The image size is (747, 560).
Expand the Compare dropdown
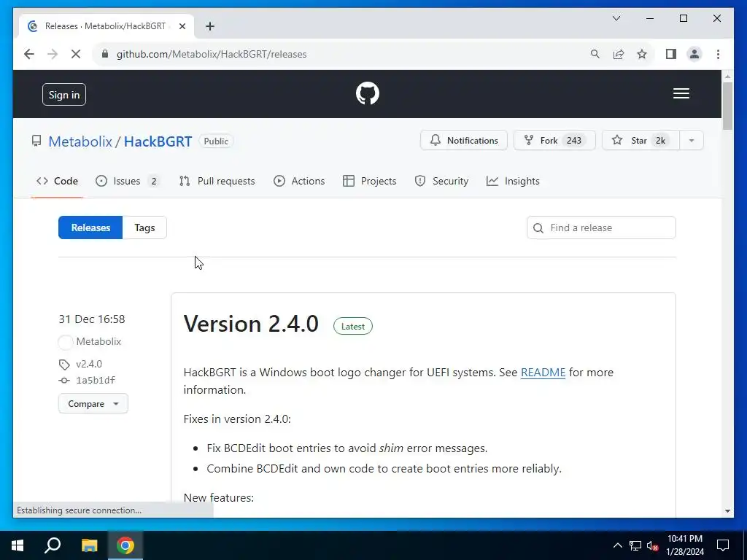(93, 403)
